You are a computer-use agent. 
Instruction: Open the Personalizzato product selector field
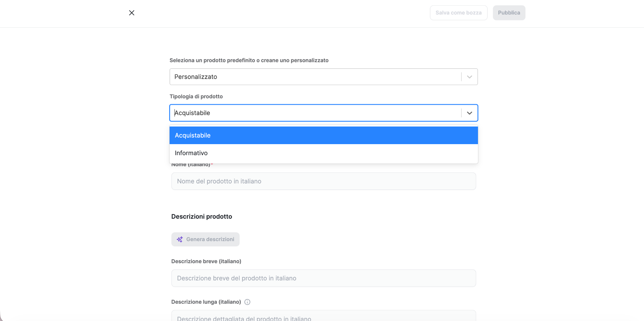324,77
